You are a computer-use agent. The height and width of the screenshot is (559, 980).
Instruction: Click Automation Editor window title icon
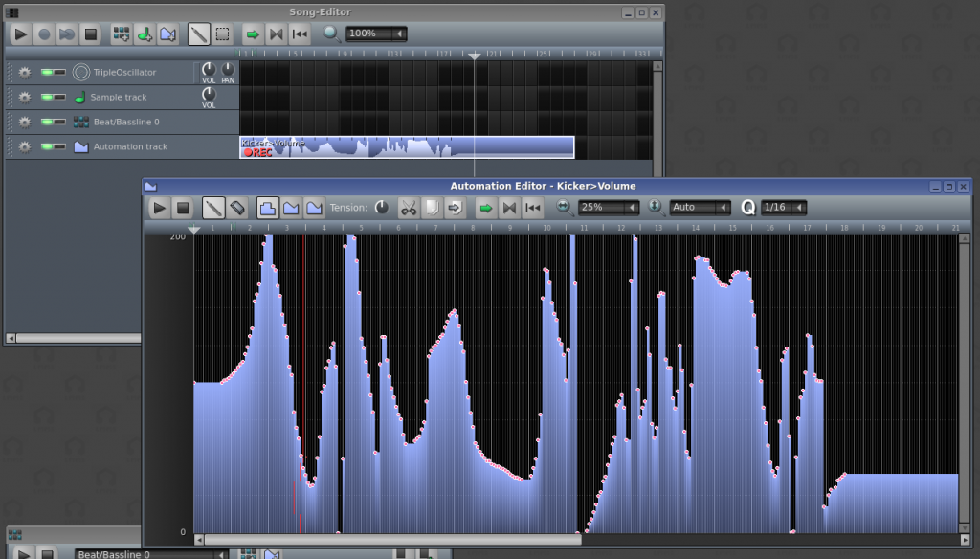(150, 187)
